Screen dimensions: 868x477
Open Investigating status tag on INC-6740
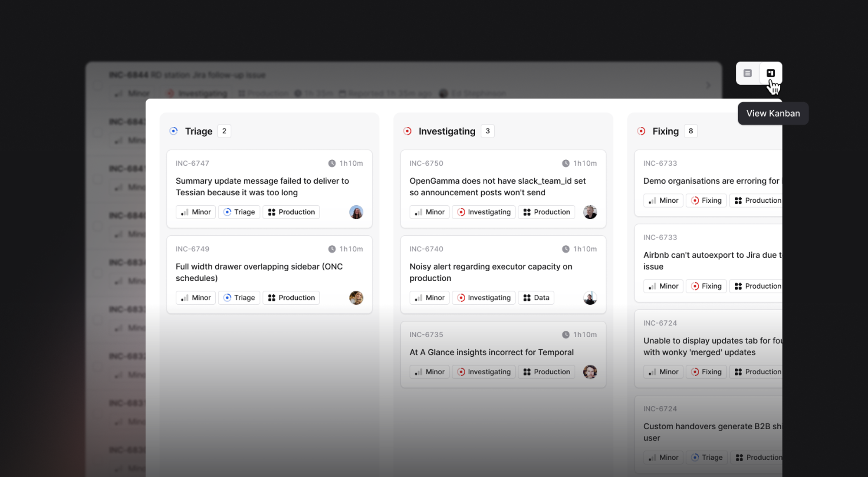click(x=483, y=298)
